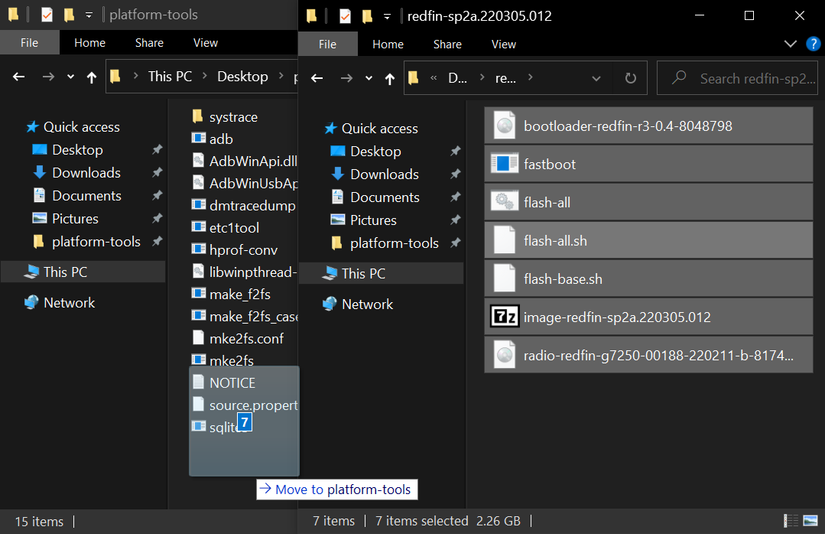Click the radio-redfin image file icon
Screen dimensions: 825x534
503,355
